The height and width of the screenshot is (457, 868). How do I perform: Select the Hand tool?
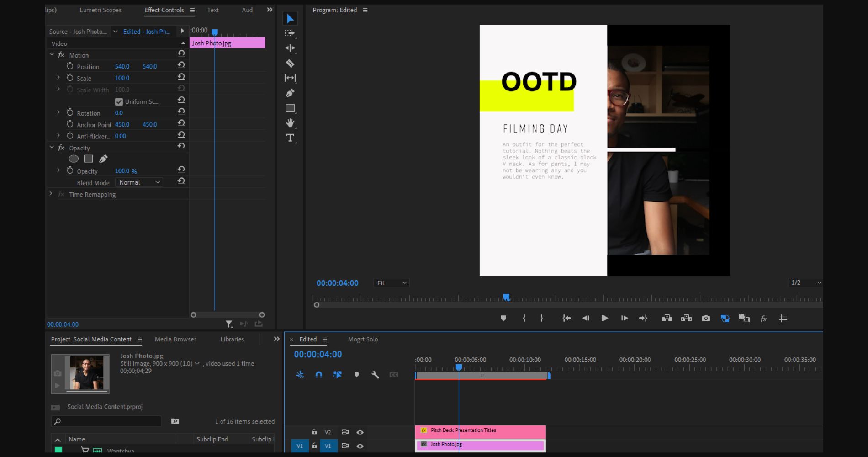290,122
